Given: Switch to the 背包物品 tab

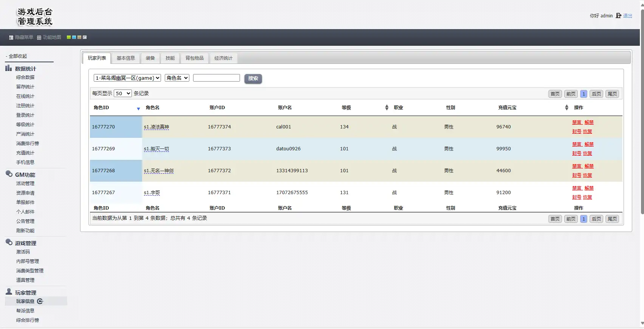Looking at the screenshot, I should tap(195, 58).
